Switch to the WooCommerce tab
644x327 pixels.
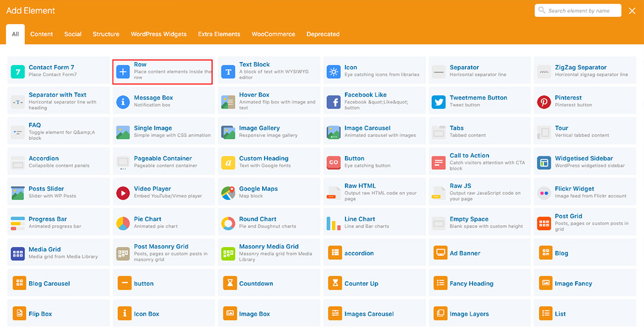click(x=273, y=34)
